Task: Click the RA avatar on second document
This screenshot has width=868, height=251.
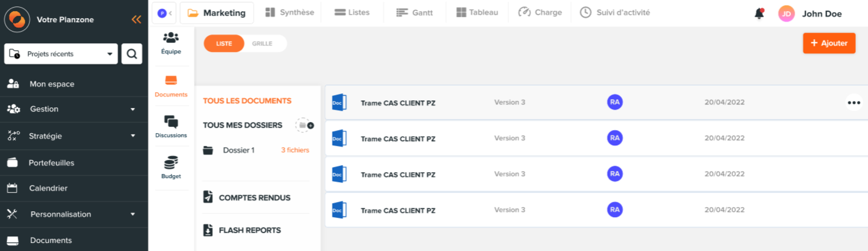Action: coord(615,138)
